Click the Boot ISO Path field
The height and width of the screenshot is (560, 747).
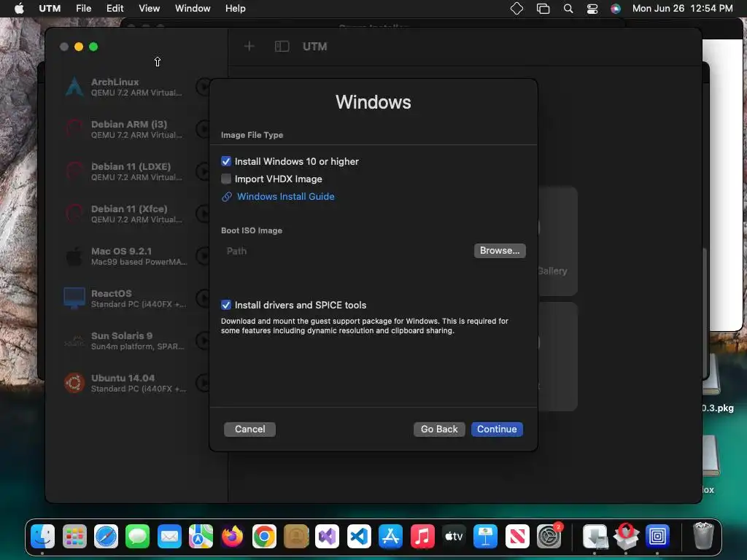click(347, 251)
